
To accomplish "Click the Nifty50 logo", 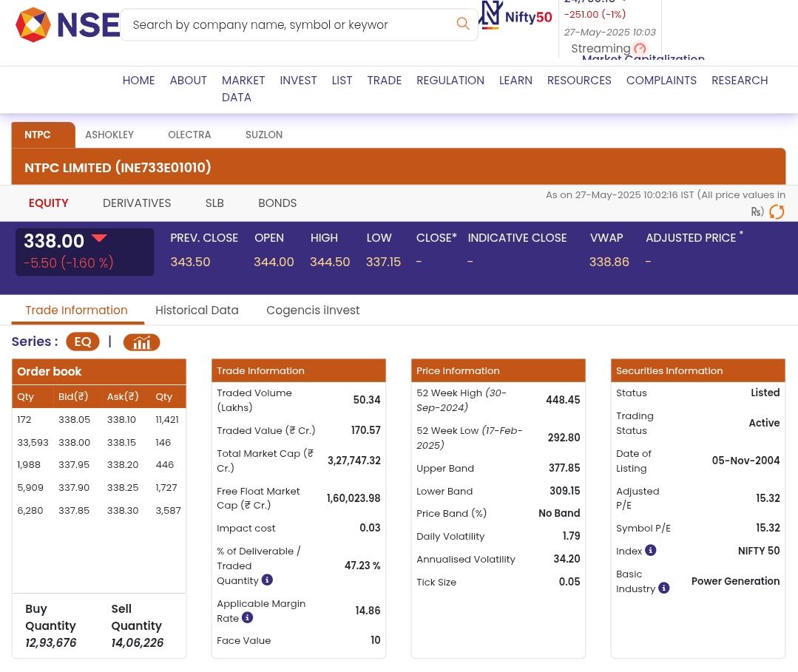I will click(515, 16).
